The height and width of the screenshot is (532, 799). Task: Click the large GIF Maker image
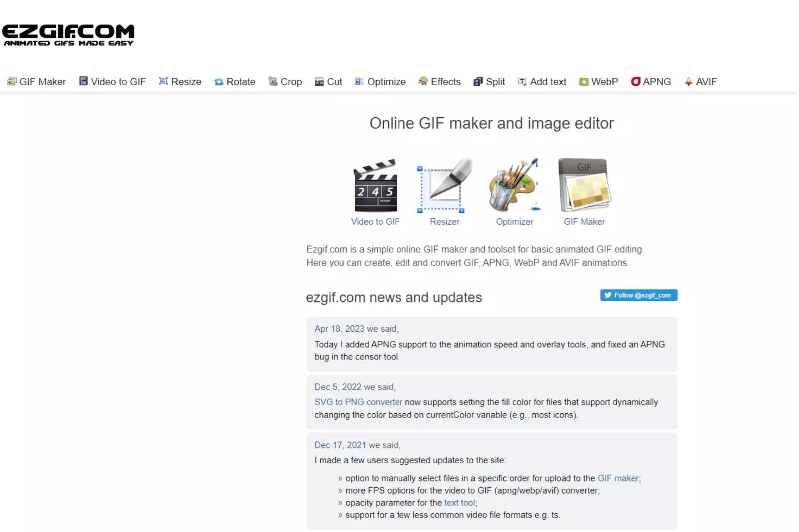tap(584, 185)
